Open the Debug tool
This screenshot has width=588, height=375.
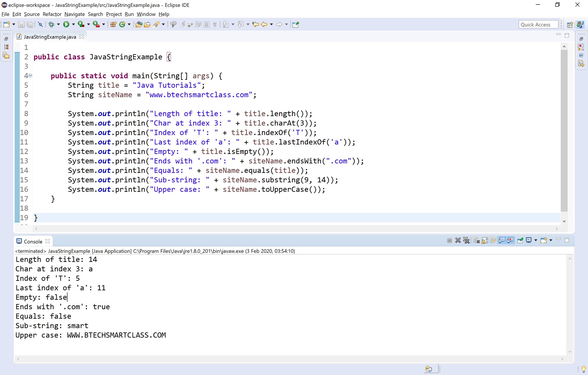[52, 25]
